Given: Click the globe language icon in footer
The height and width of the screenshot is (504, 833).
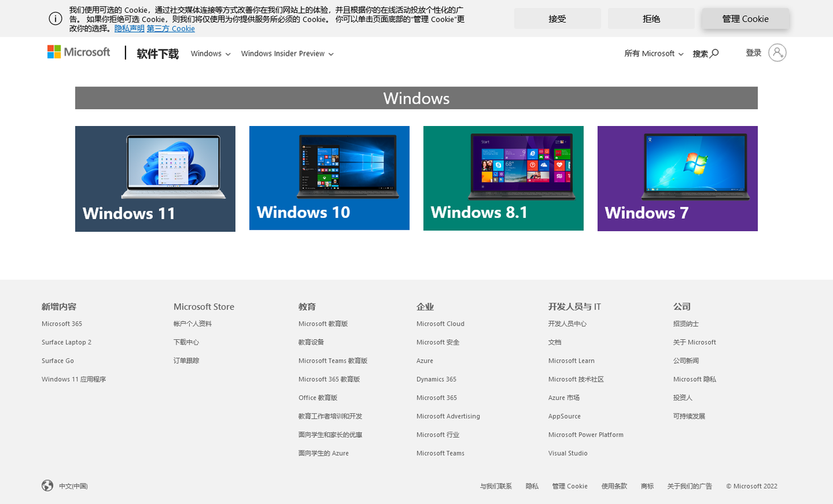Looking at the screenshot, I should click(48, 486).
